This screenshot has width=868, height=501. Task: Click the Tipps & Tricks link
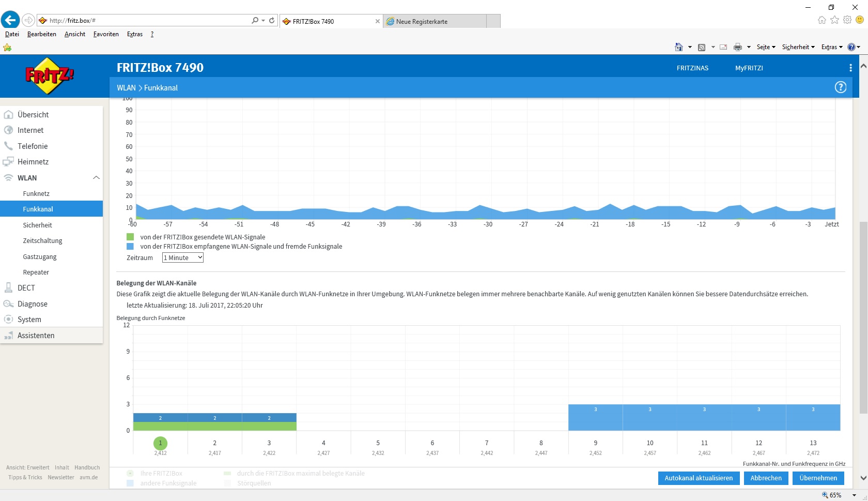(x=25, y=477)
